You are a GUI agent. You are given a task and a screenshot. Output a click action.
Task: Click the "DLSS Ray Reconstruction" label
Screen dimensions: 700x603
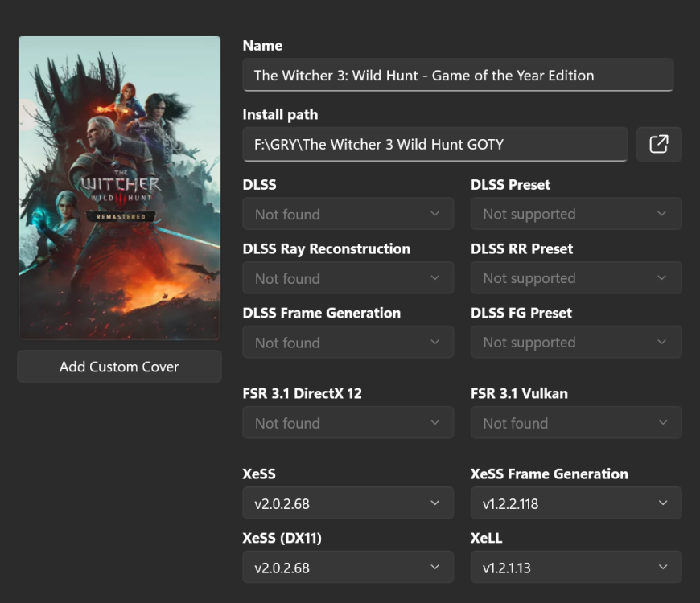pos(327,249)
